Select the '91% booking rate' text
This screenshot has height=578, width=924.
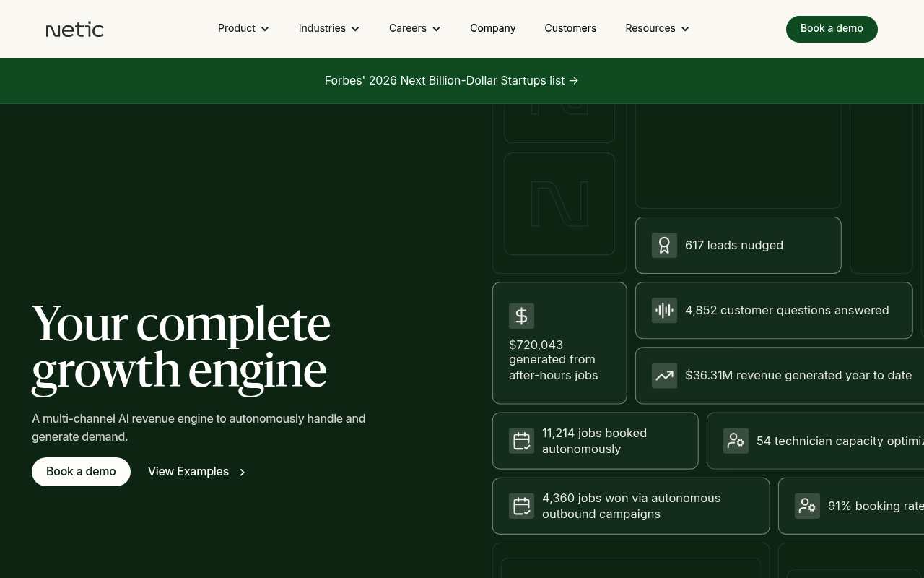coord(876,506)
